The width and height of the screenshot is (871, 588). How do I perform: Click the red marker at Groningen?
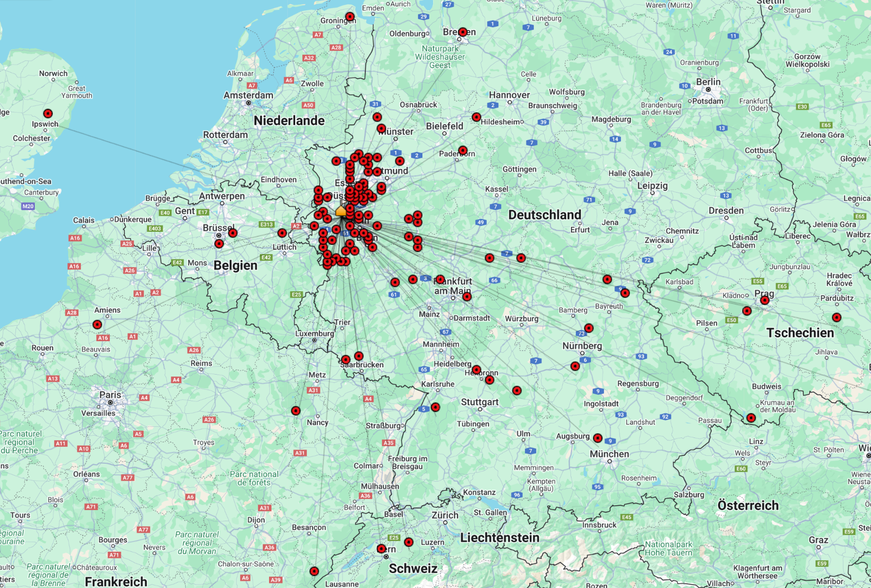coord(350,17)
